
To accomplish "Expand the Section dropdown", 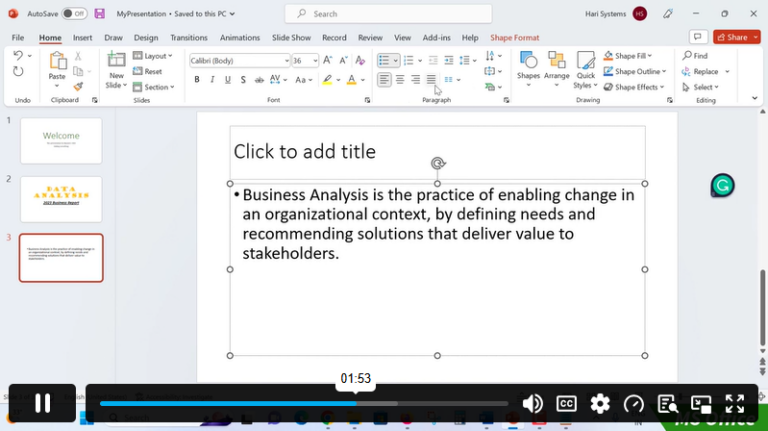I will 153,87.
